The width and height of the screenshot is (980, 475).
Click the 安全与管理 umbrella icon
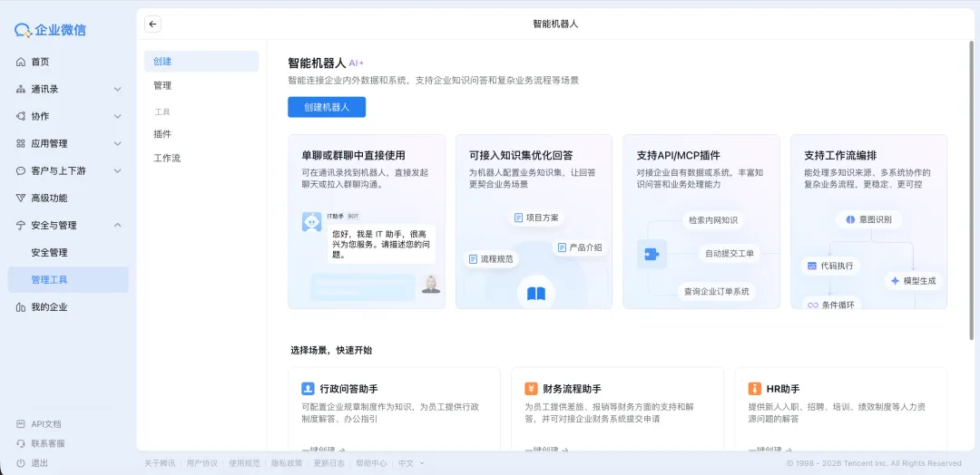21,226
